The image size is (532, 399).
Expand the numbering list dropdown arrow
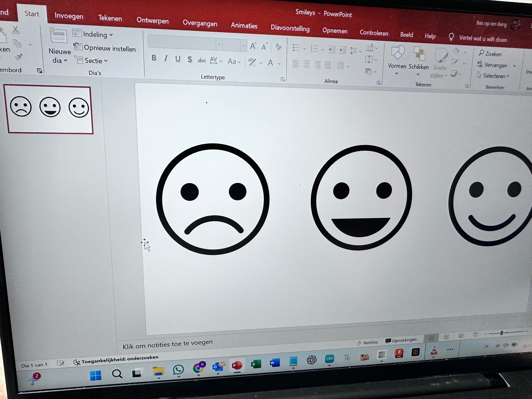tap(322, 50)
